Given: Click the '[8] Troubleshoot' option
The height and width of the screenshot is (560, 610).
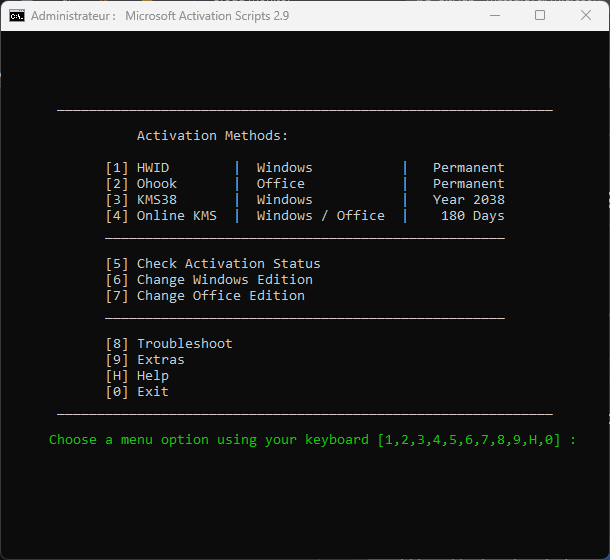Looking at the screenshot, I should pos(169,344).
